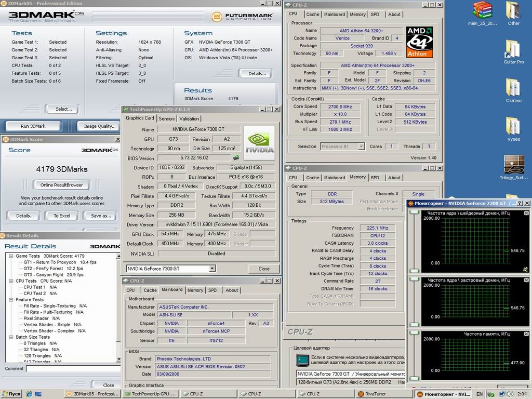This screenshot has height=399, width=532.
Task: Click the Futuremark Corporation logo
Action: [242, 16]
